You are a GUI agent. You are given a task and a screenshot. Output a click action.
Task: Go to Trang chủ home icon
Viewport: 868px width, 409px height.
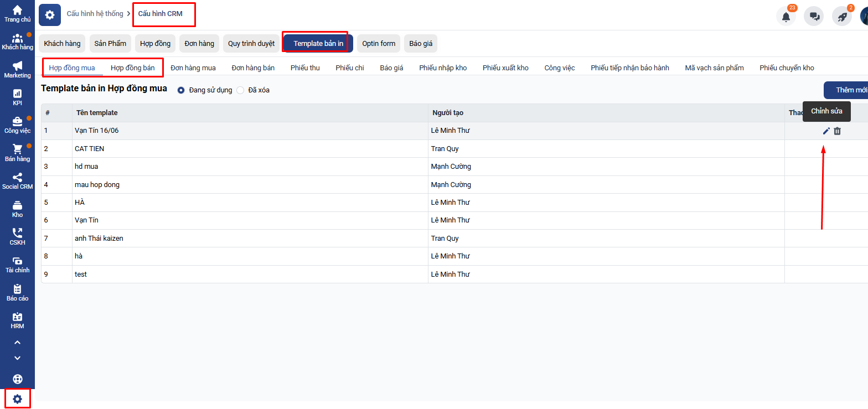18,13
